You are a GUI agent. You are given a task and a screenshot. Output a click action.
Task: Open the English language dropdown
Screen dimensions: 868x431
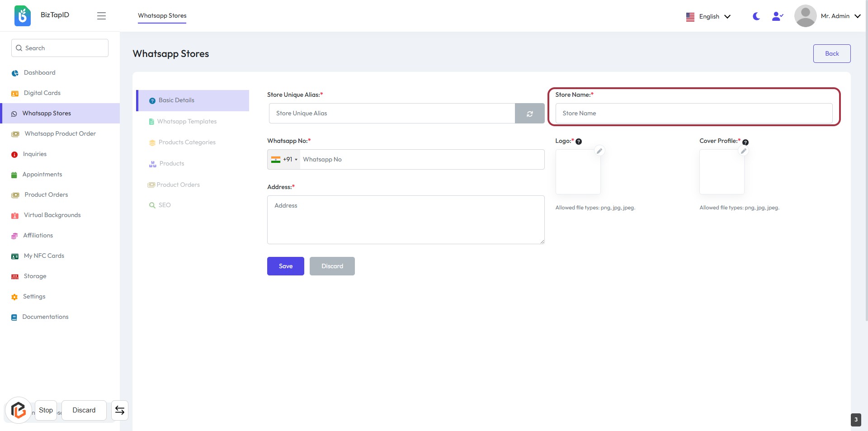tap(708, 17)
